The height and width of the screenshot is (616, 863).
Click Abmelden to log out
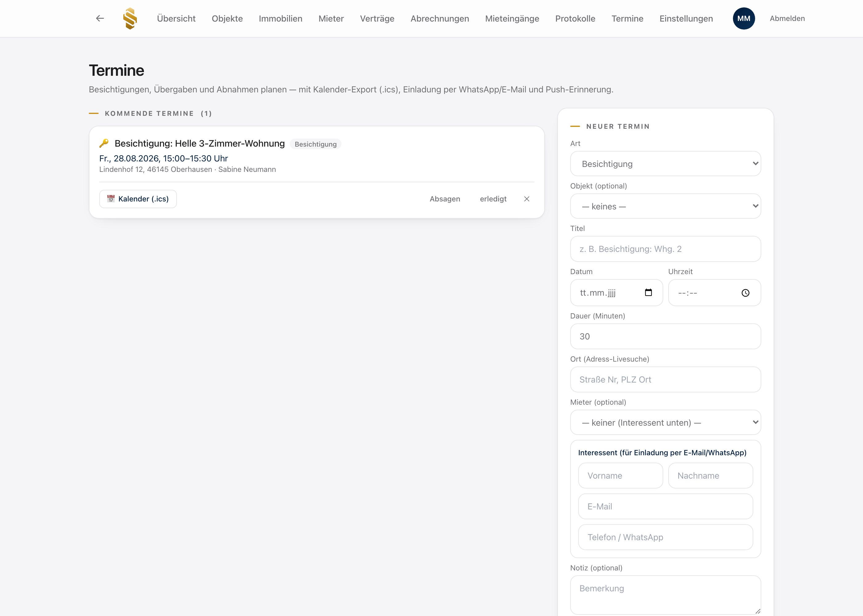pyautogui.click(x=787, y=18)
